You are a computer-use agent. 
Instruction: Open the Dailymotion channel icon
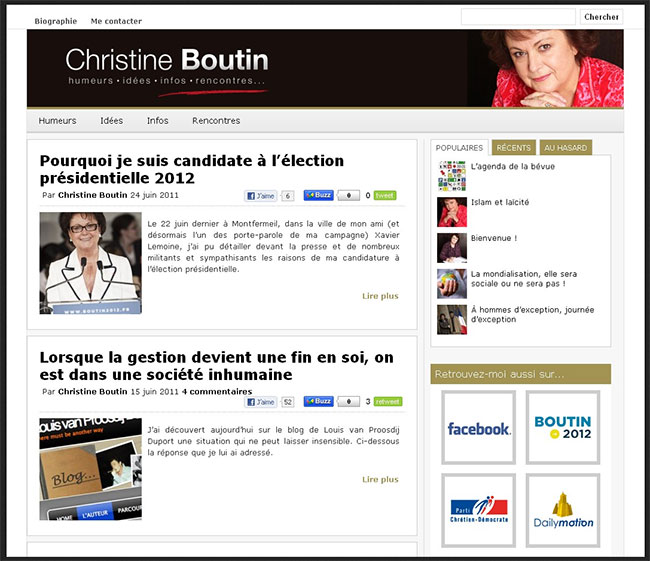(x=562, y=510)
